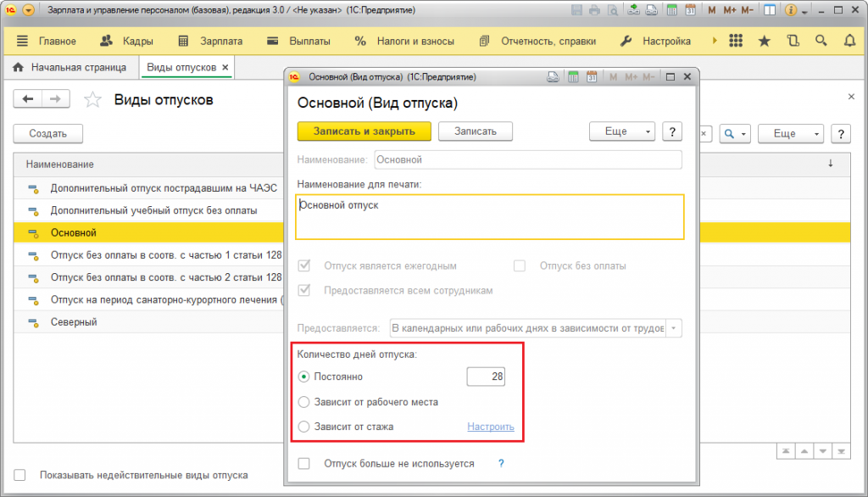
Task: Move to list start arrow button
Action: (786, 451)
